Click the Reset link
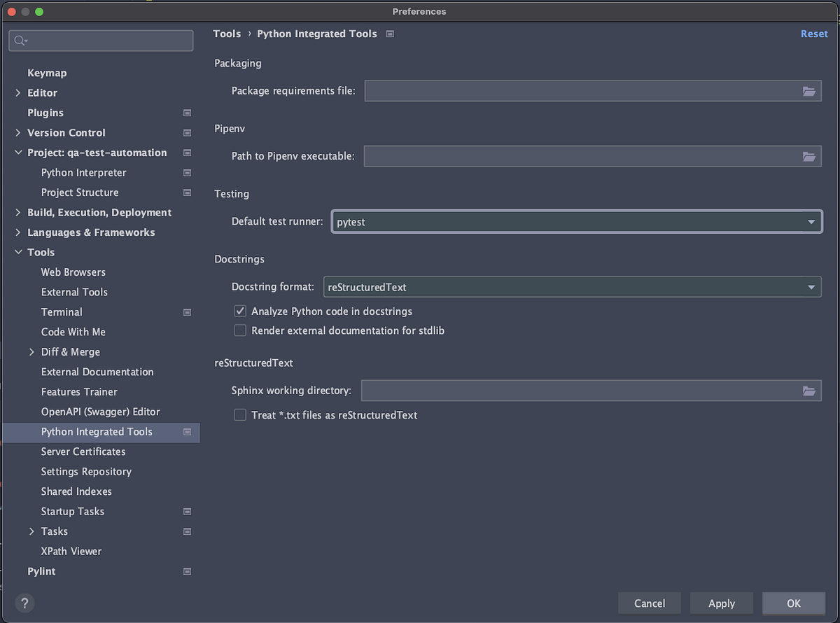The image size is (840, 623). [x=814, y=34]
